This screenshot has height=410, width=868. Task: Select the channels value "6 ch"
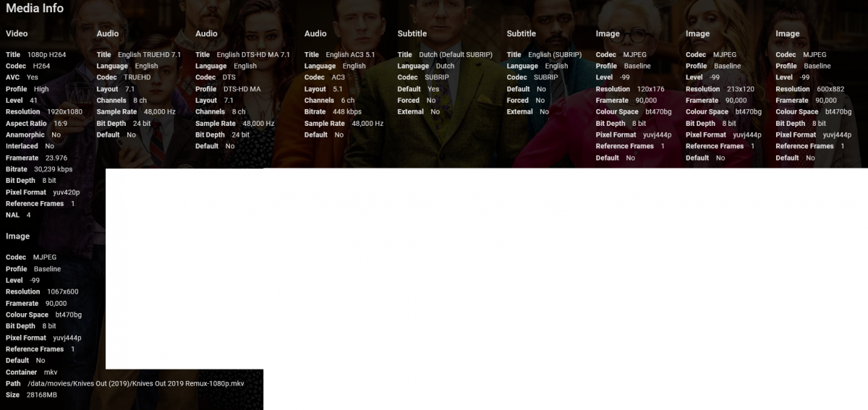[348, 101]
